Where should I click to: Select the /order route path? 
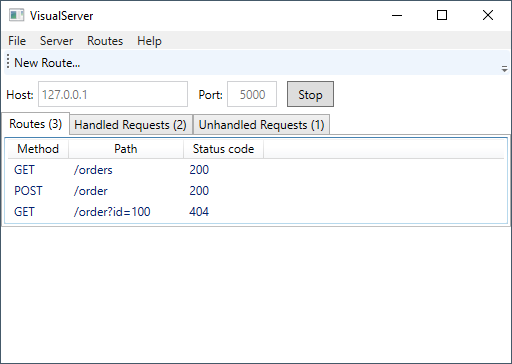(91, 191)
